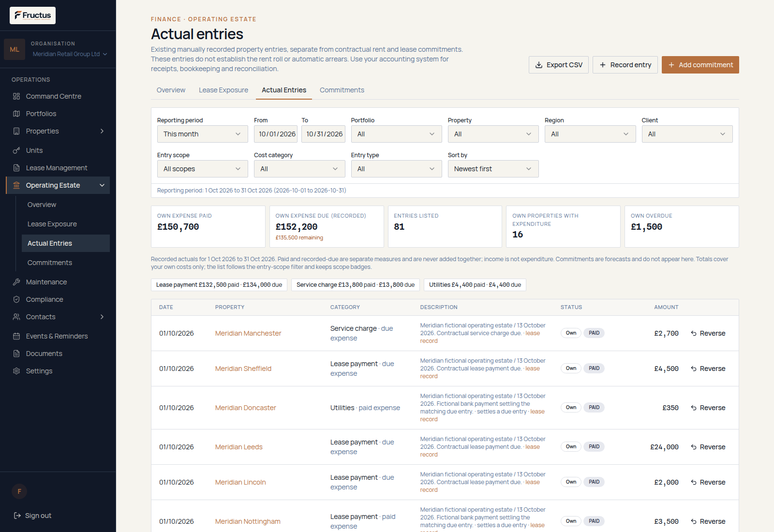The width and height of the screenshot is (774, 532).
Task: Click the Events & Reminders calendar icon
Action: click(x=16, y=336)
